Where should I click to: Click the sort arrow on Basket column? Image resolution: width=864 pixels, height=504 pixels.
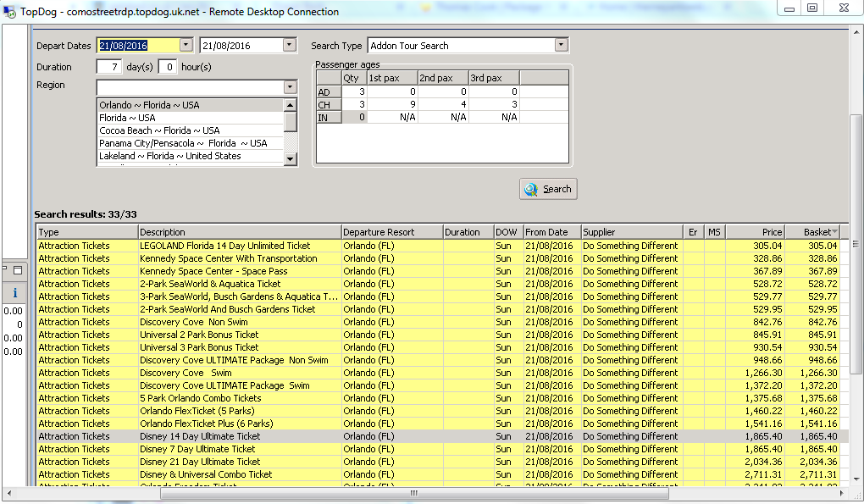coord(834,232)
